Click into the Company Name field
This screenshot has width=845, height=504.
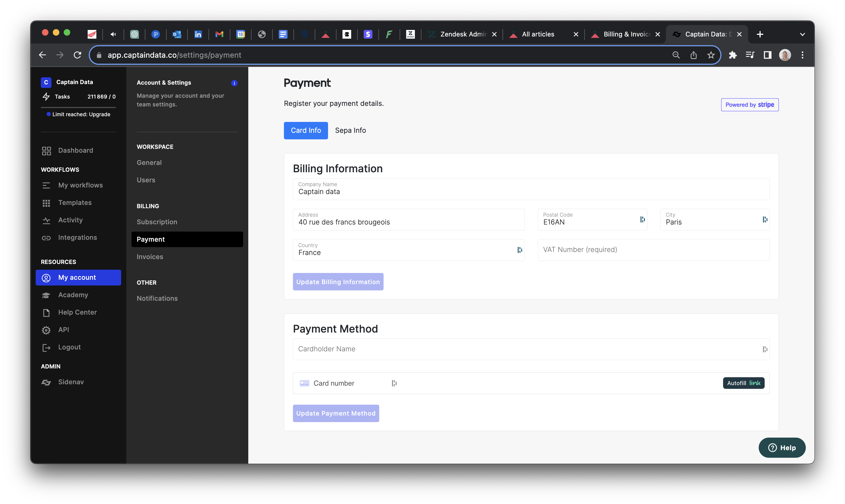[x=531, y=189]
